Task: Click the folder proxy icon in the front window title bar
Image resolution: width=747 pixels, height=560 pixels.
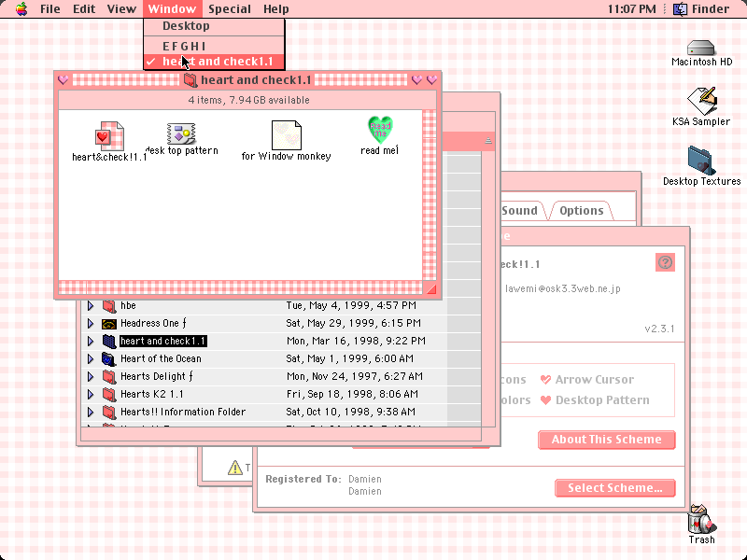Action: pos(190,80)
